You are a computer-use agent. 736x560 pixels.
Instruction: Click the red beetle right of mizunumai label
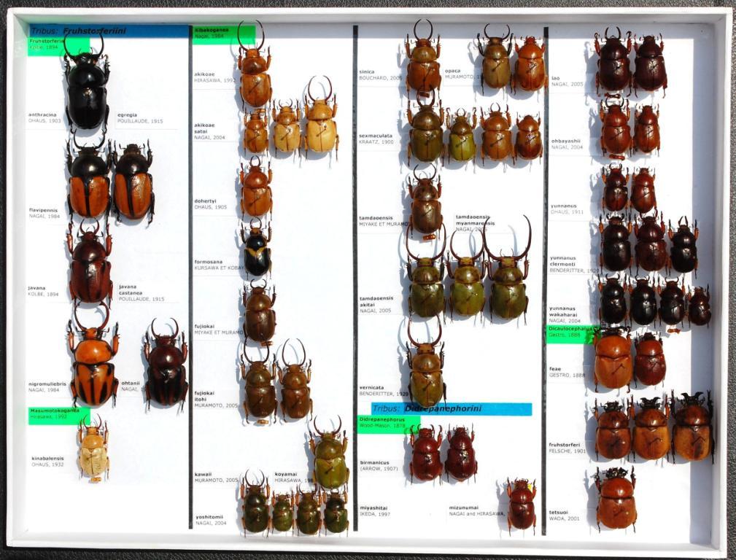click(521, 505)
